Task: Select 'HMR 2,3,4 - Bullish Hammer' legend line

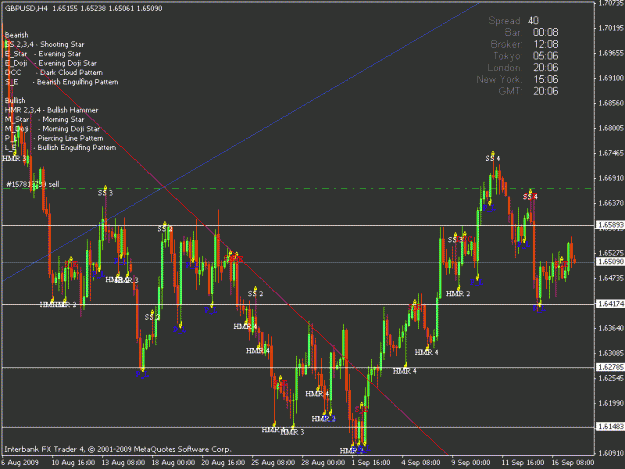Action: pyautogui.click(x=51, y=110)
